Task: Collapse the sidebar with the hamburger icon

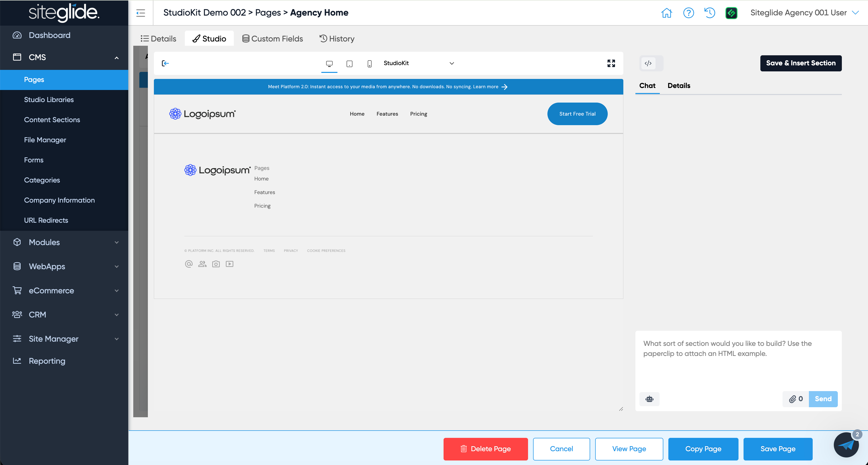Action: [141, 13]
